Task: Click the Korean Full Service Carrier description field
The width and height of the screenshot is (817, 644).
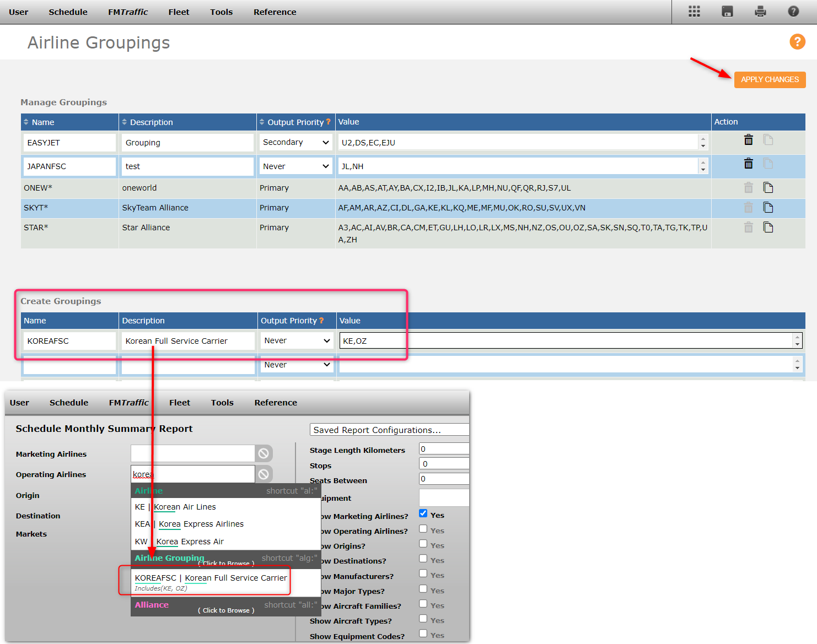Action: 188,341
